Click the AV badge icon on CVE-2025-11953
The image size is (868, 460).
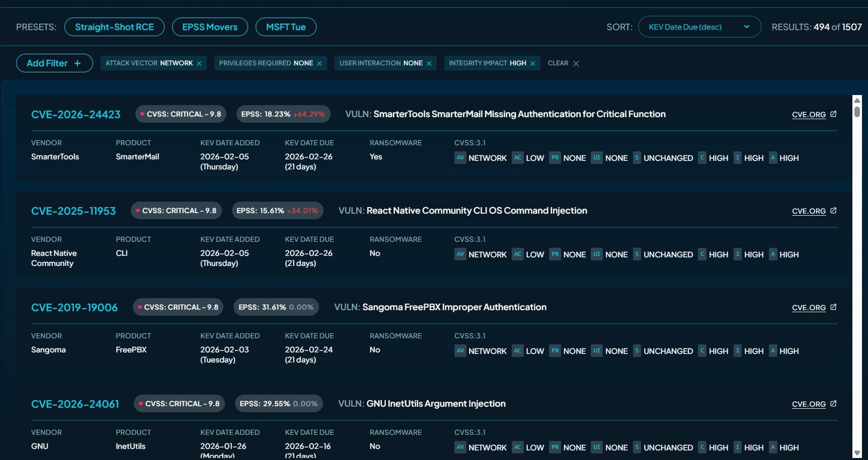tap(460, 254)
